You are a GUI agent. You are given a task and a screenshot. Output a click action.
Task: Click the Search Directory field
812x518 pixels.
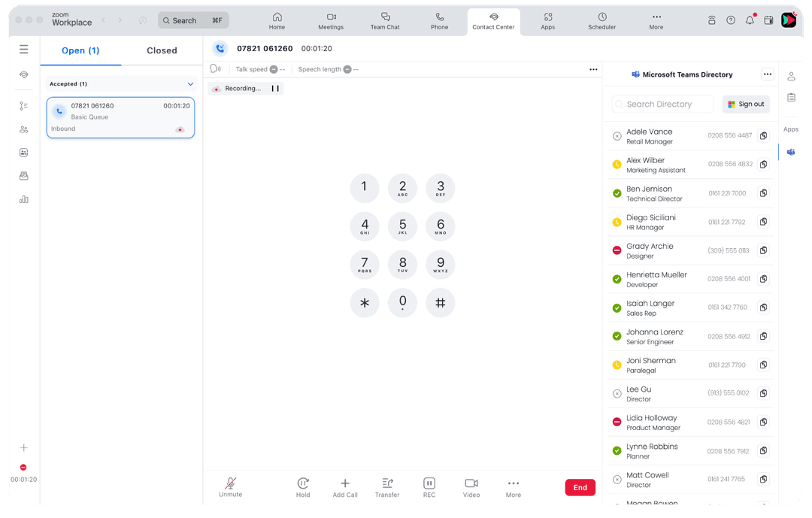click(x=662, y=104)
